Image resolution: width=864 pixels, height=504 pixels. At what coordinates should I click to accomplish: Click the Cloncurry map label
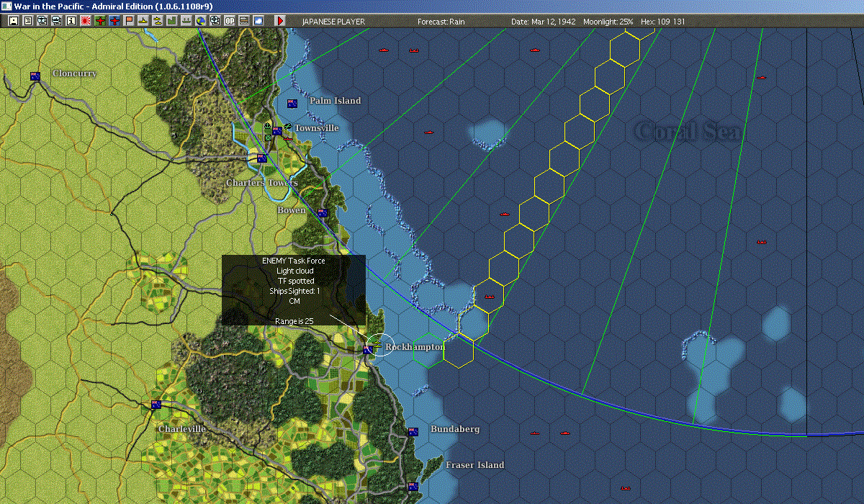75,73
